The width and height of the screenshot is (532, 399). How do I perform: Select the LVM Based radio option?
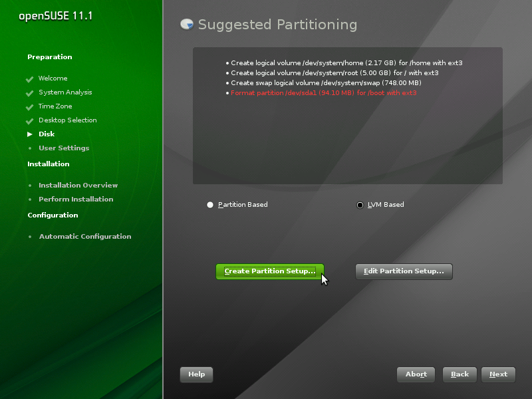tap(360, 205)
